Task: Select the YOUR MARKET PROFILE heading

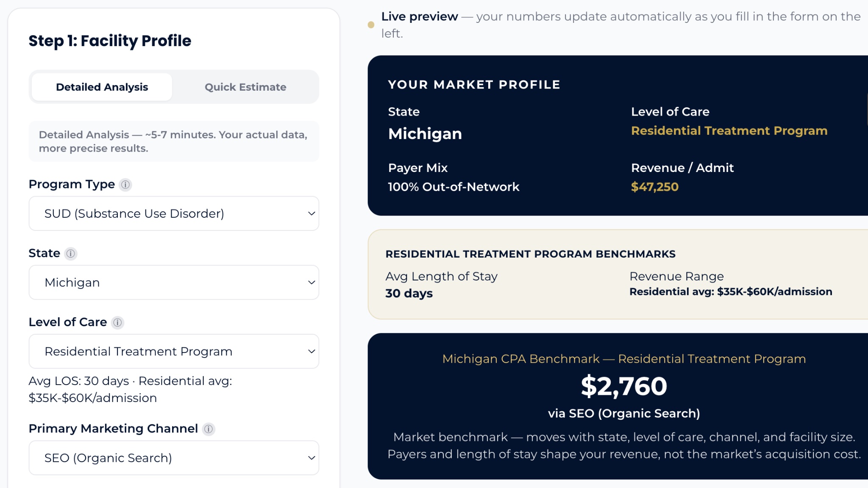Action: click(x=474, y=85)
